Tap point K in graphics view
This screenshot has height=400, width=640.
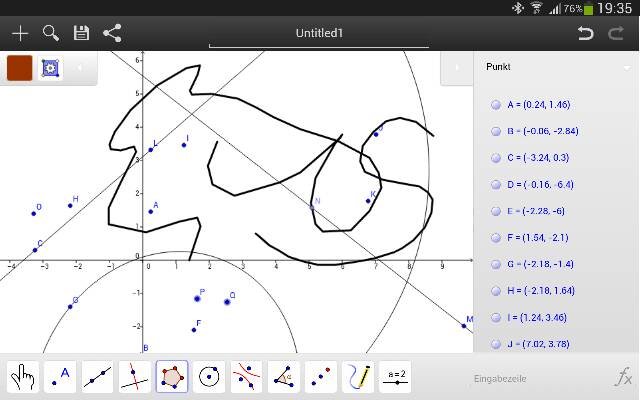click(368, 201)
